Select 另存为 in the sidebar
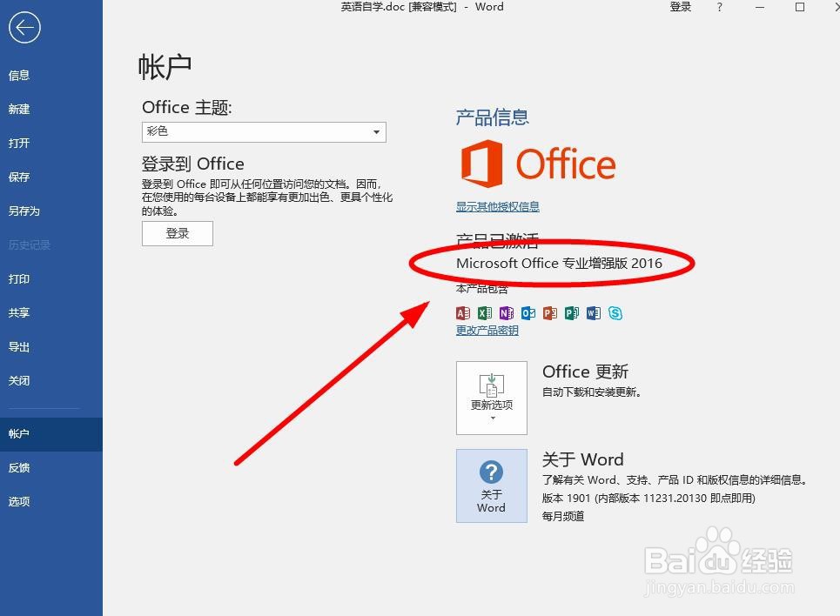The width and height of the screenshot is (840, 616). click(24, 211)
